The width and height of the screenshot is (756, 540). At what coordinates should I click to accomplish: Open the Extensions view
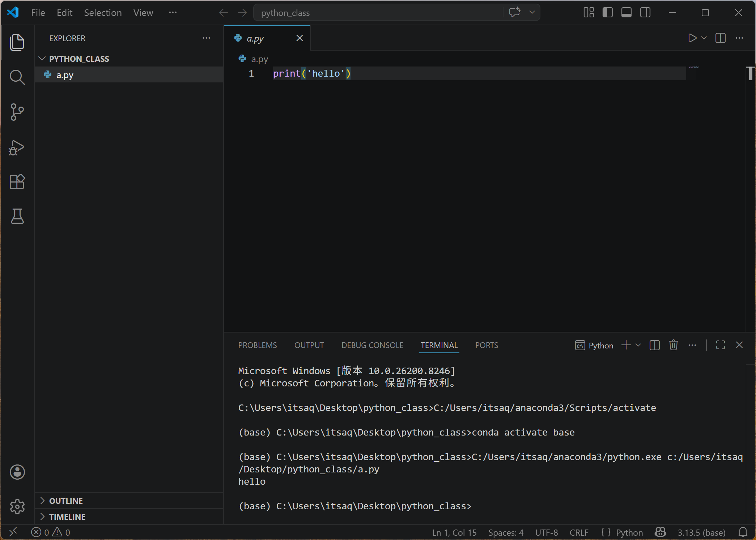click(17, 181)
